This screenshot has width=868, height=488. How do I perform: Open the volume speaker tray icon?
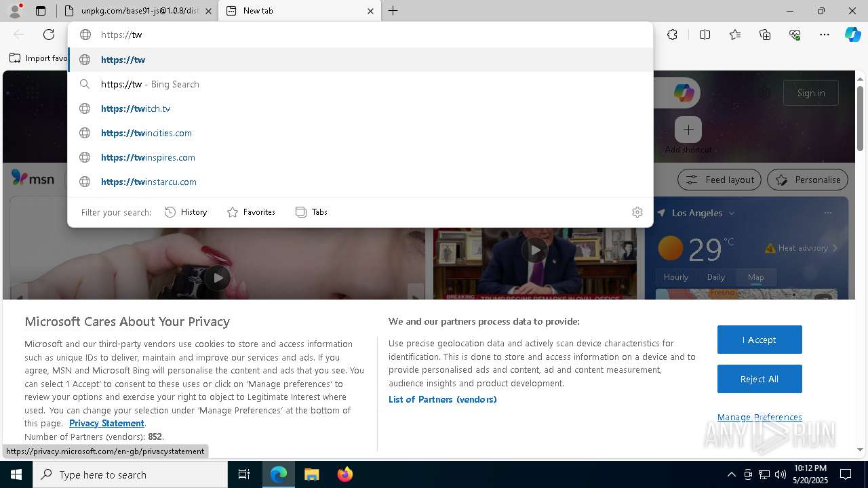(780, 474)
